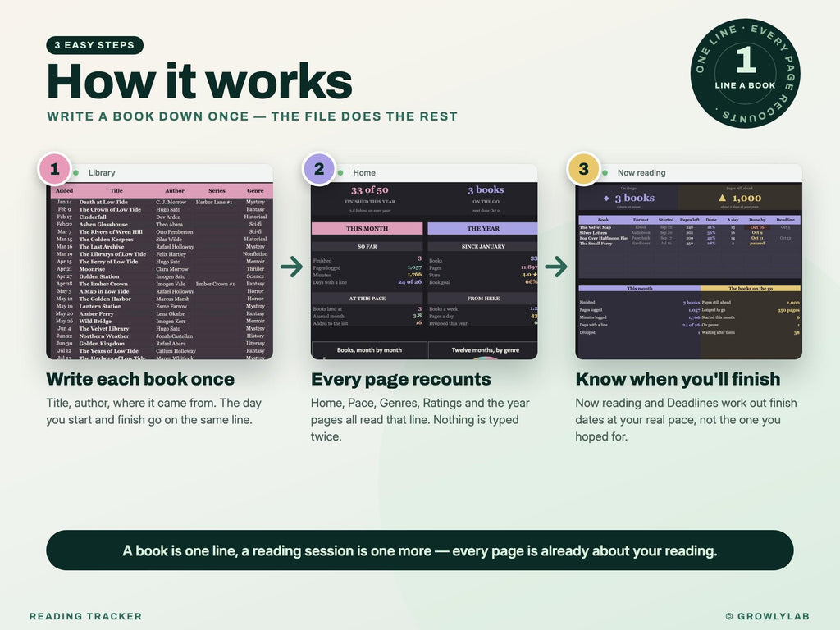Select the 'Series' column header in Library

217,190
